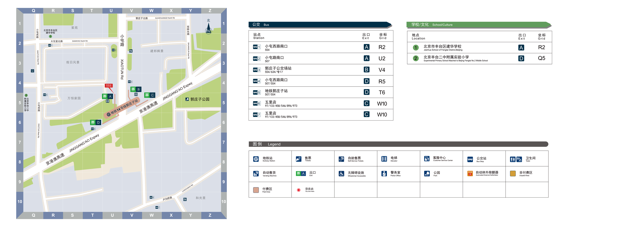Click the Police Office legend icon

[384, 173]
